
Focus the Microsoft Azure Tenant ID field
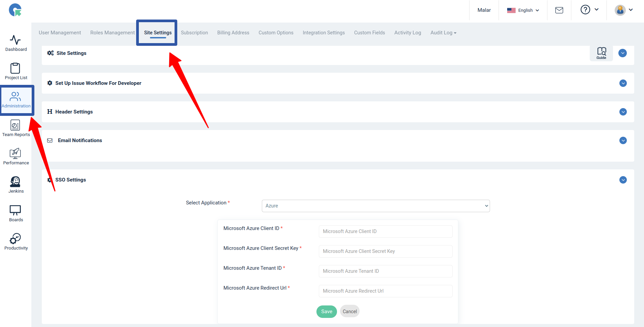pyautogui.click(x=386, y=271)
